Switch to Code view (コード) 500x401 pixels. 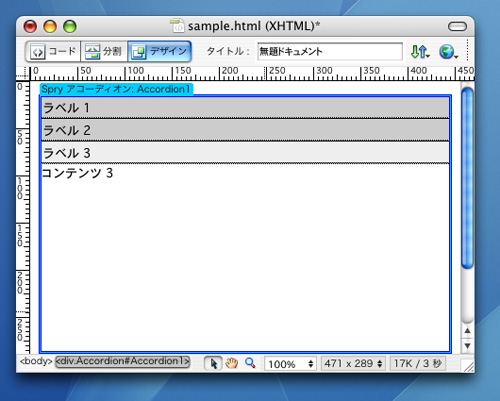(53, 51)
